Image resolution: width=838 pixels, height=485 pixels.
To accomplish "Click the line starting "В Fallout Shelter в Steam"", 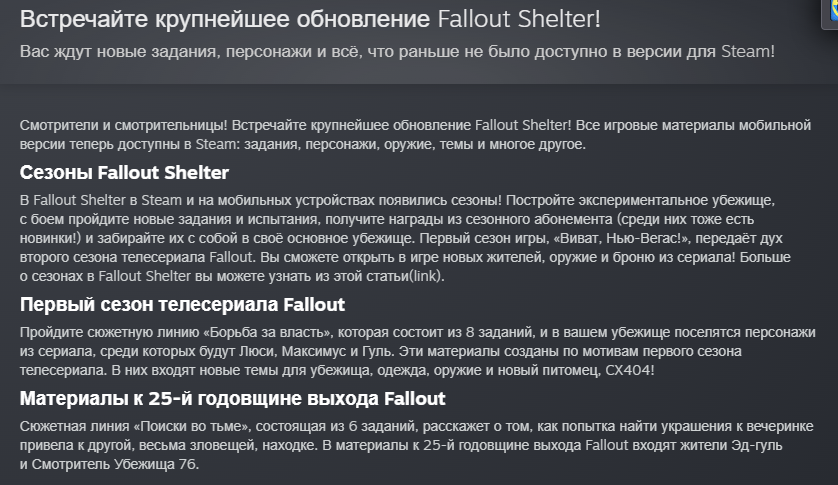I will (x=397, y=200).
